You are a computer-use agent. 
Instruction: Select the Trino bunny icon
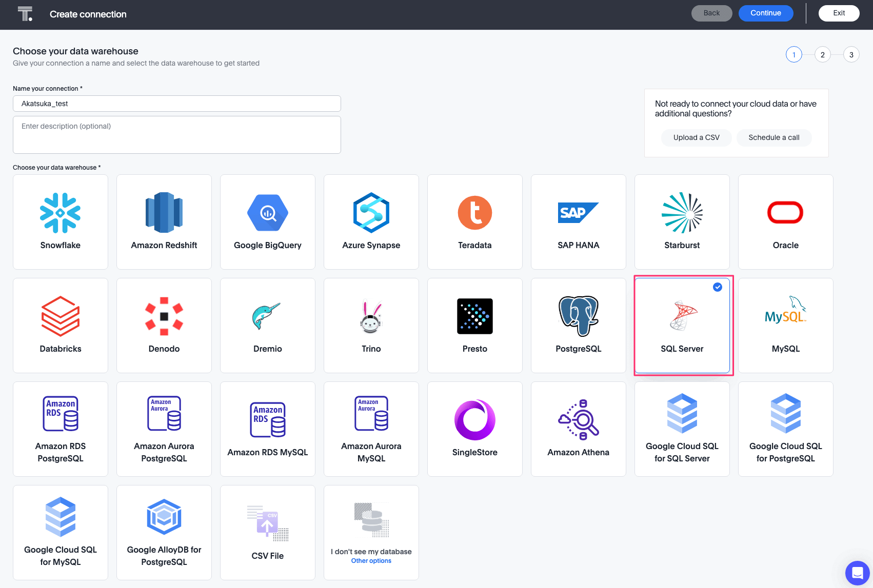point(371,316)
